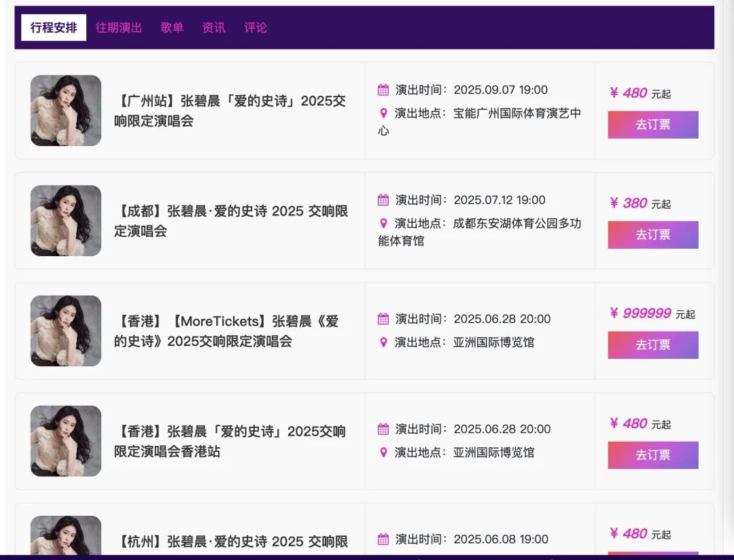734x560 pixels.
Task: Open the 杭州 concert thumbnail
Action: click(66, 535)
